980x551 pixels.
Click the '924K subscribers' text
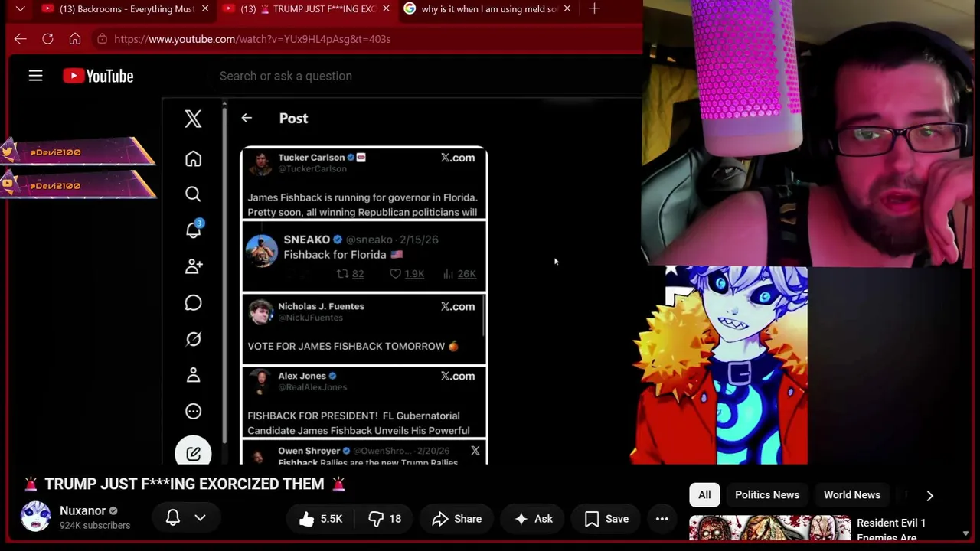pyautogui.click(x=95, y=526)
